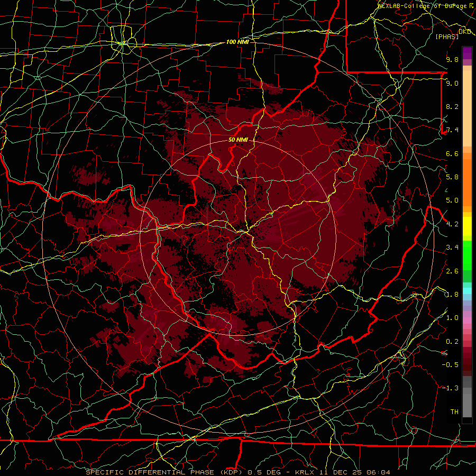Click the 4.2 legend value
Viewport: 476px width, 476px height.
click(x=452, y=224)
